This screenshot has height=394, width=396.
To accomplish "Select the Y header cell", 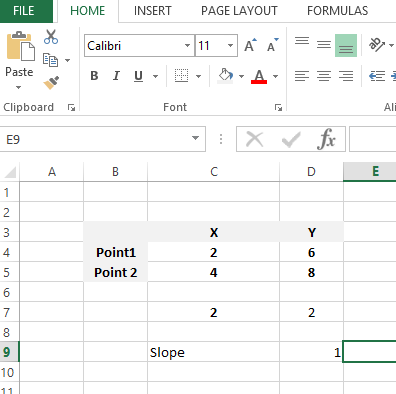I will point(311,232).
